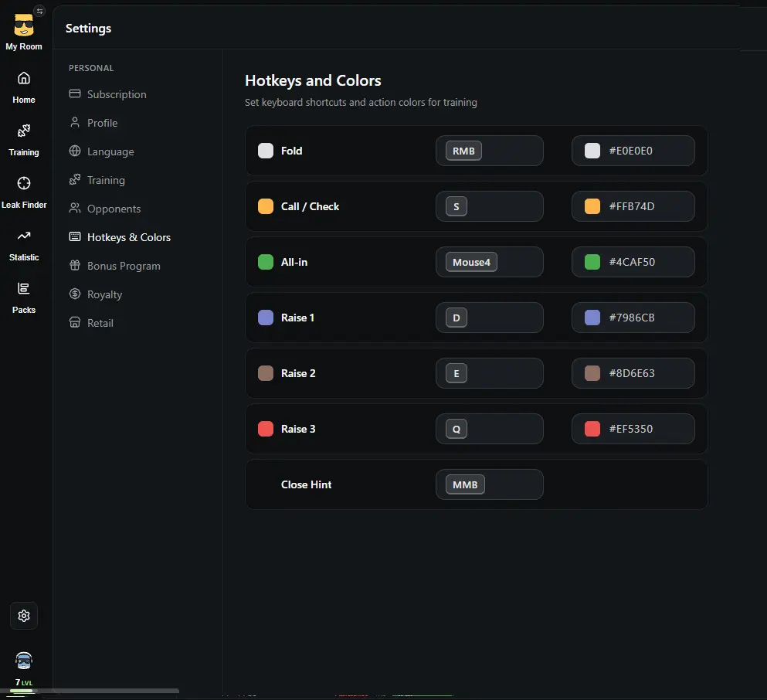The image size is (767, 700).
Task: Click the Call / Check action label
Action: [x=311, y=206]
